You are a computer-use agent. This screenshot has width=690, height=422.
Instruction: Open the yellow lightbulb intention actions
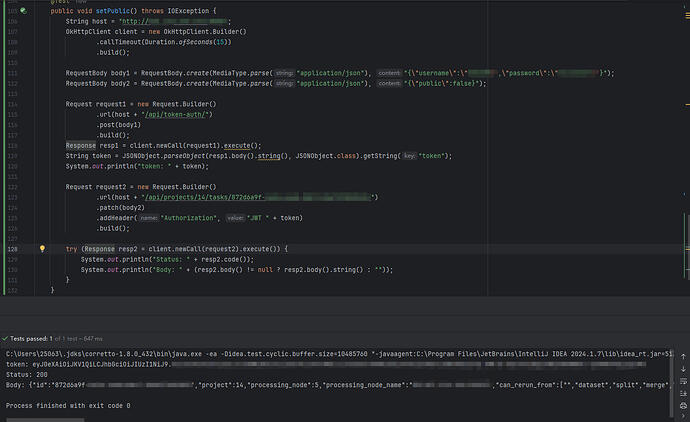(x=42, y=249)
